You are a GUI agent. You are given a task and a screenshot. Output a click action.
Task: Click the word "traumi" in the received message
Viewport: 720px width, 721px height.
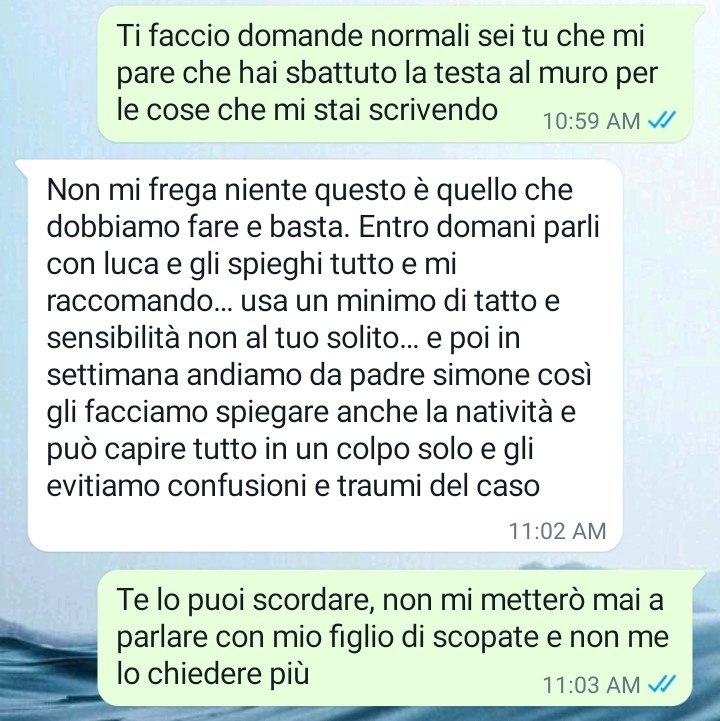point(380,486)
